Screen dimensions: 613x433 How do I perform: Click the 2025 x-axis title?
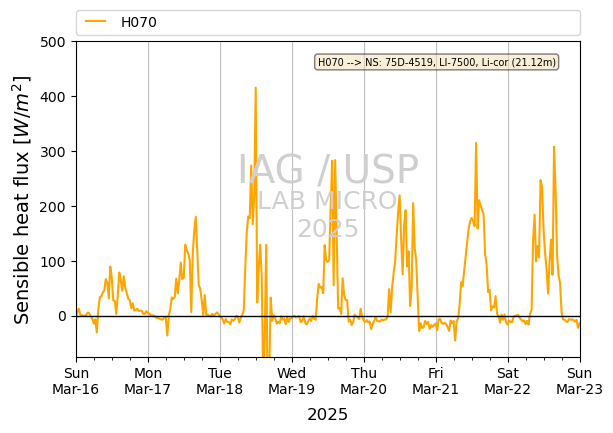328,415
